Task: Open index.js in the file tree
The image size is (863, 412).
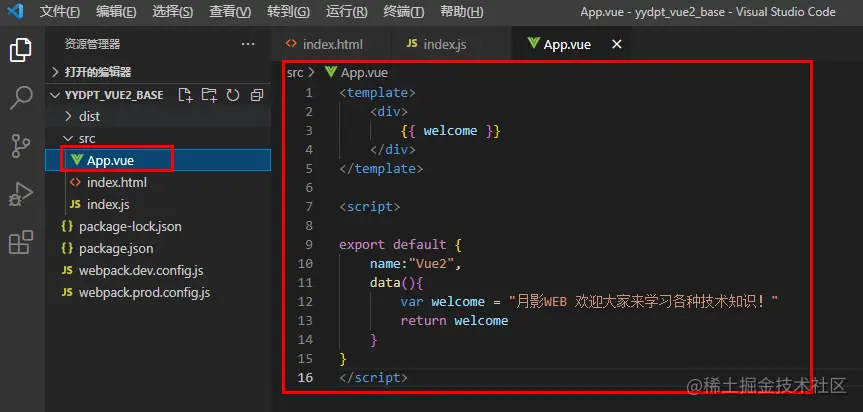Action: (x=158, y=204)
